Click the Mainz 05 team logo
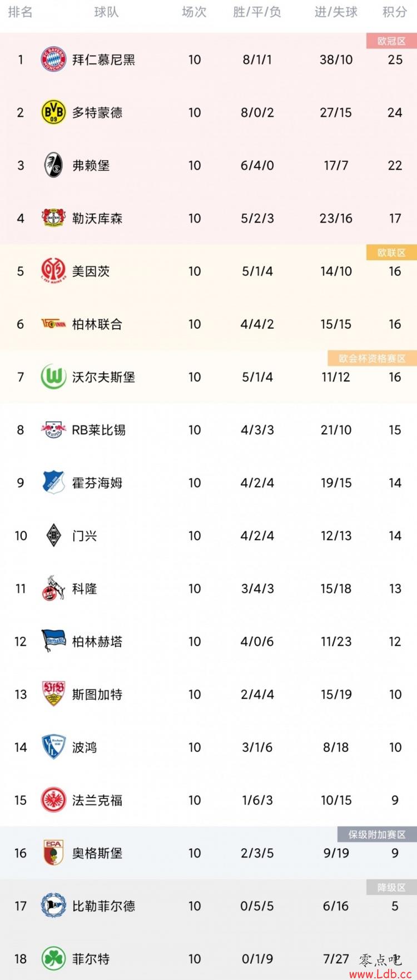The height and width of the screenshot is (980, 417). pyautogui.click(x=54, y=271)
